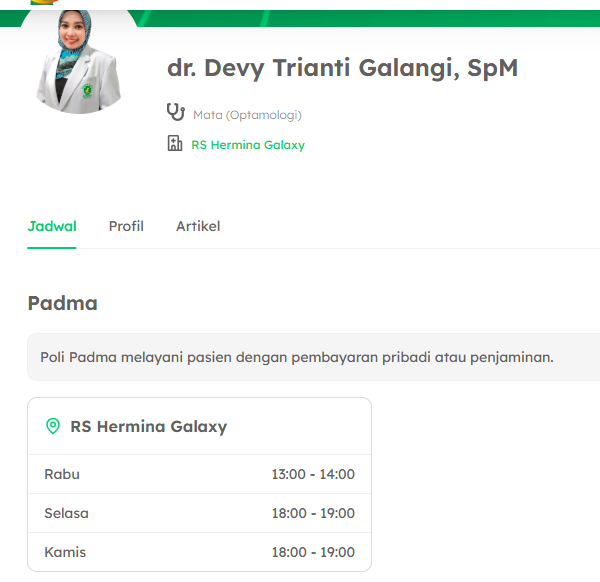Image resolution: width=600 pixels, height=582 pixels.
Task: Follow the green RS Hermina Galaxy link
Action: coord(248,145)
